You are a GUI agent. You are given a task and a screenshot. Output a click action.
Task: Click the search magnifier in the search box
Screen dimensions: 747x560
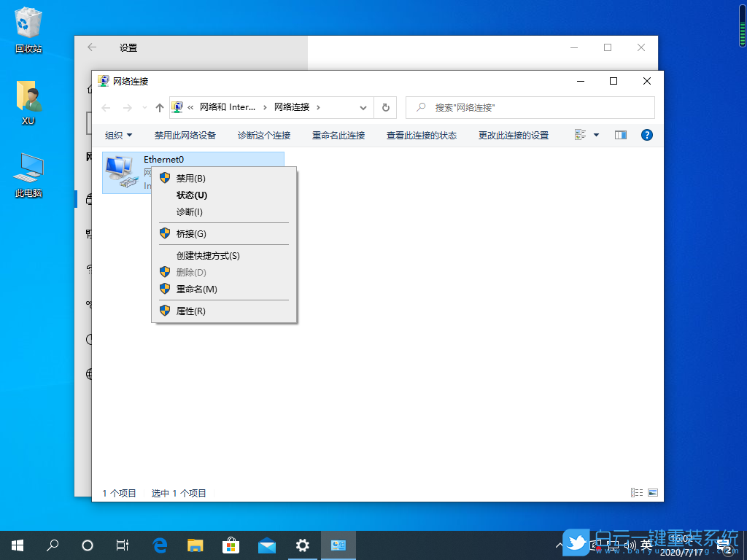click(x=419, y=107)
